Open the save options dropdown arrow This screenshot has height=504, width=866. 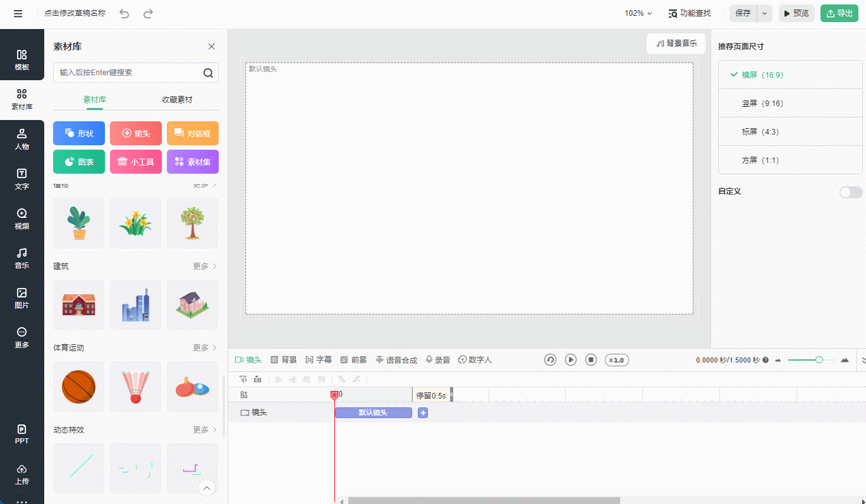[x=764, y=13]
